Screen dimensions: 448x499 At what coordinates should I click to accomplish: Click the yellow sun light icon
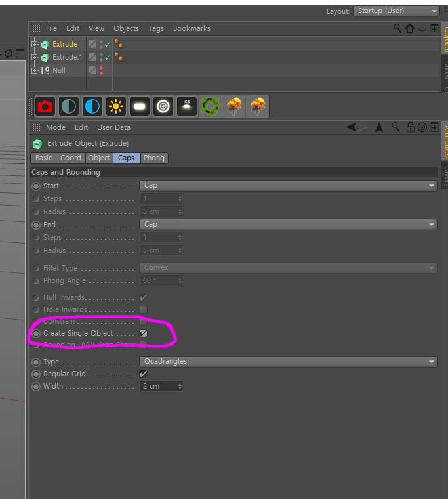tap(116, 106)
